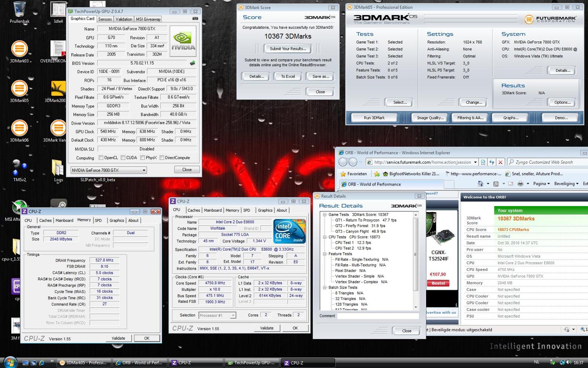Viewport: 588px width, 368px height.
Task: Open the 3DMark06 desktop shortcut
Action: pos(19,131)
